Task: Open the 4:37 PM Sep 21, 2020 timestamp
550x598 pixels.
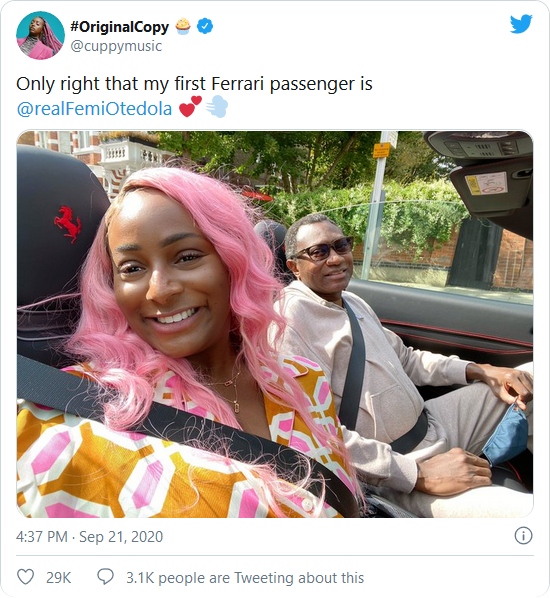Action: pyautogui.click(x=90, y=537)
